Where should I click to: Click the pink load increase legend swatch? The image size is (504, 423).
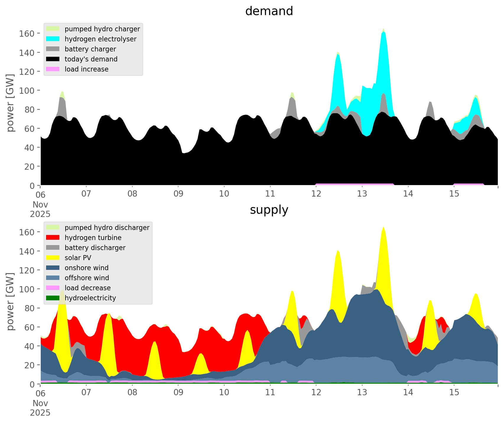coord(53,69)
